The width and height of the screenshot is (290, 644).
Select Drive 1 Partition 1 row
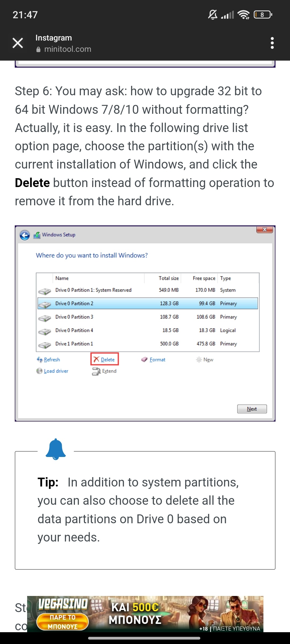tap(148, 344)
